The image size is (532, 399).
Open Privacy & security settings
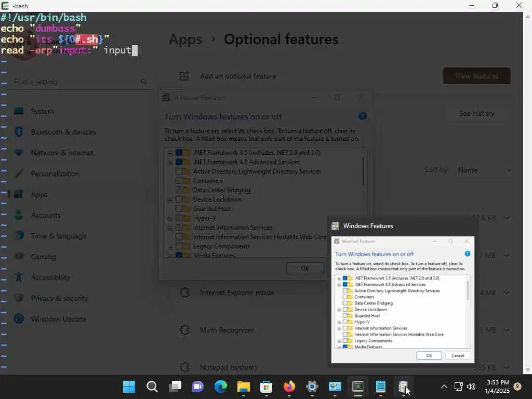(x=59, y=298)
